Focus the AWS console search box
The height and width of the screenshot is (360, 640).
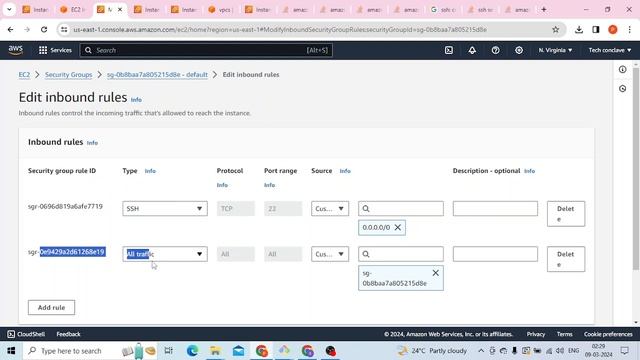(x=206, y=50)
